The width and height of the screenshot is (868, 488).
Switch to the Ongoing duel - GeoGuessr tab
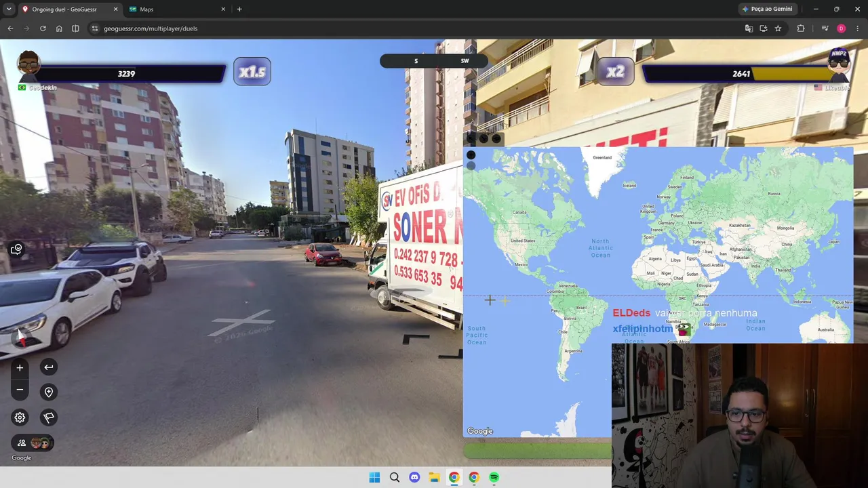(x=69, y=9)
